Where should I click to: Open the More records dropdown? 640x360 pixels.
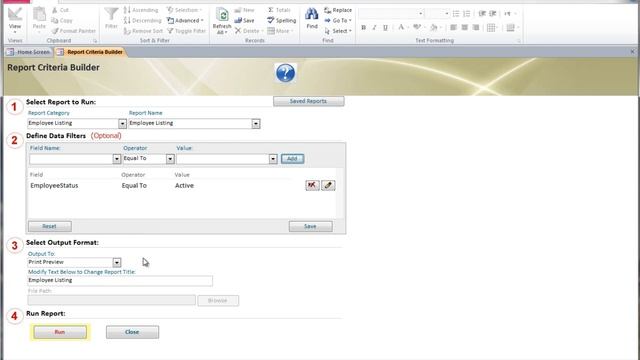(280, 31)
